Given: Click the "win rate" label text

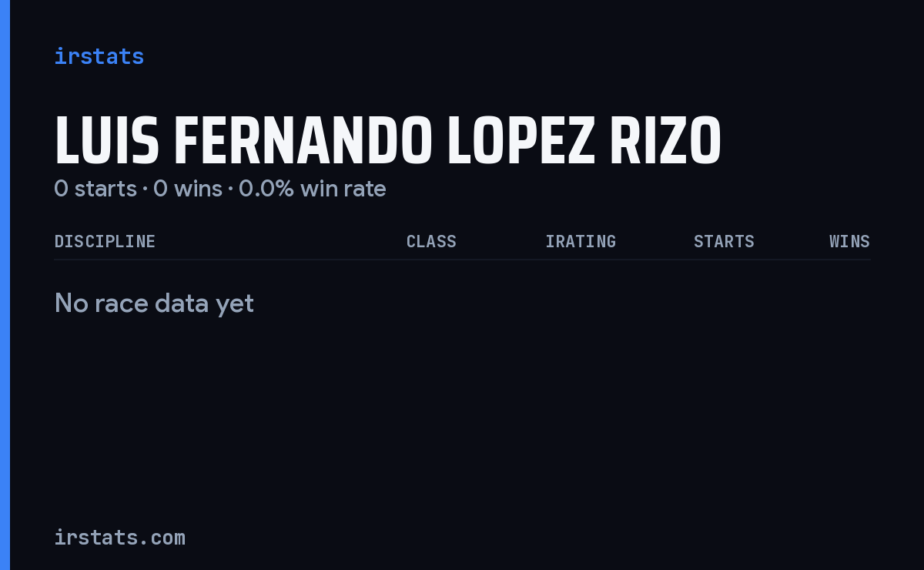Looking at the screenshot, I should [343, 189].
